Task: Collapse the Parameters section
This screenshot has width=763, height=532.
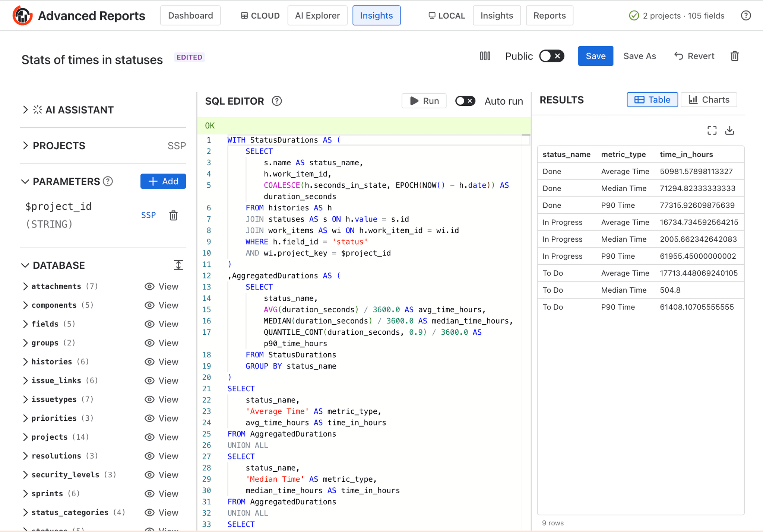Action: [25, 181]
